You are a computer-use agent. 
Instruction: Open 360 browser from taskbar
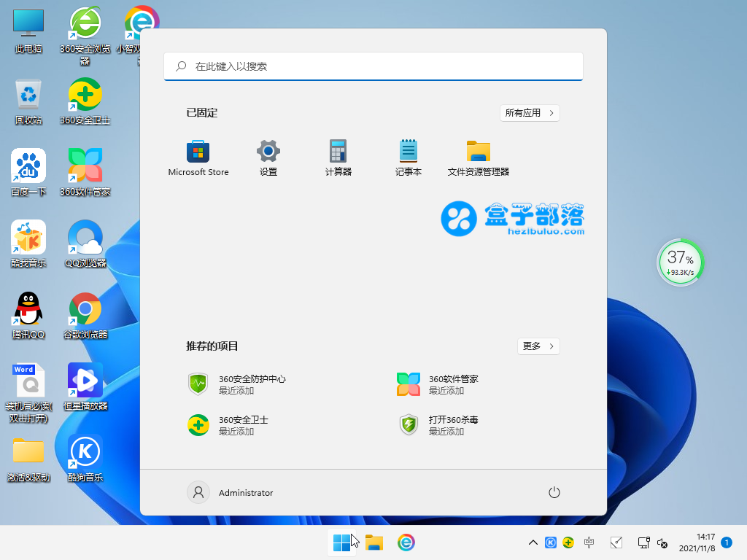pyautogui.click(x=406, y=542)
